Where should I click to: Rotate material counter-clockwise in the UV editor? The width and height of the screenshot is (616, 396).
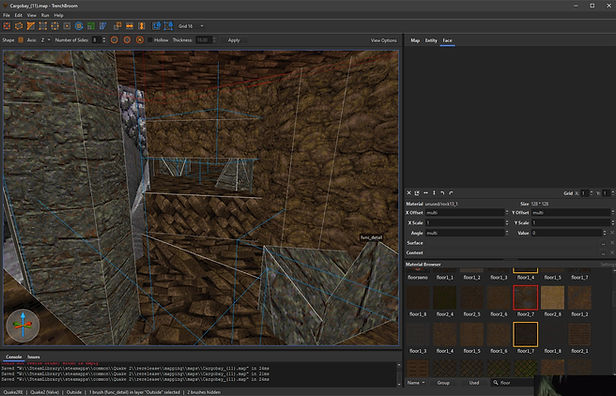click(443, 193)
